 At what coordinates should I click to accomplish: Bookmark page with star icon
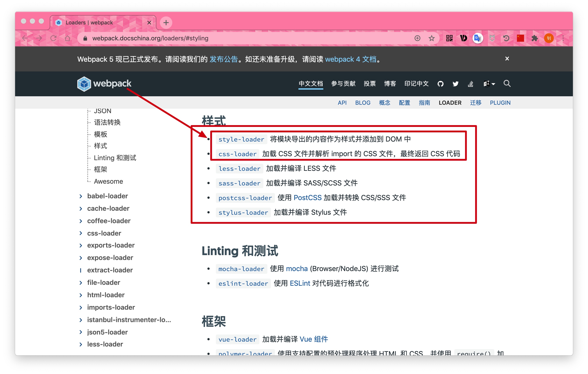(x=431, y=38)
